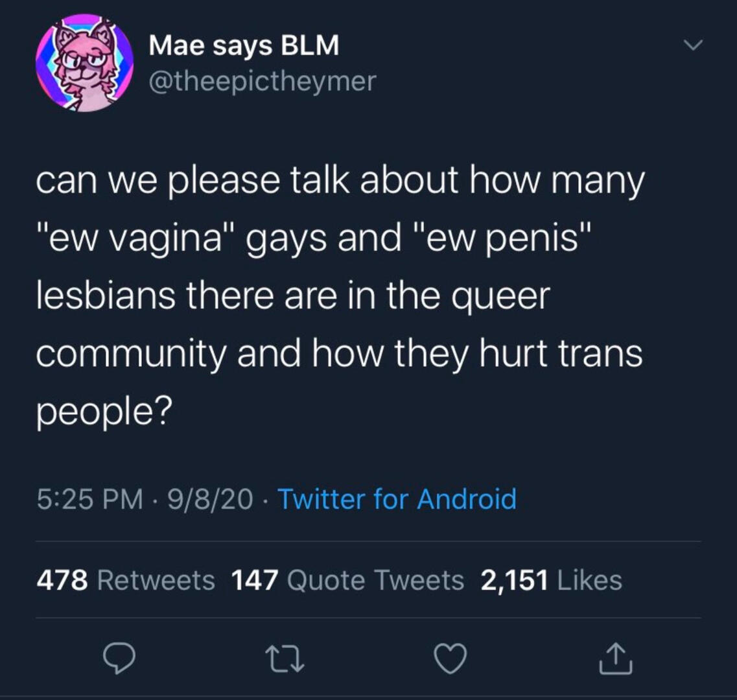The height and width of the screenshot is (700, 737).
Task: Select the tweet body text
Action: 340,296
